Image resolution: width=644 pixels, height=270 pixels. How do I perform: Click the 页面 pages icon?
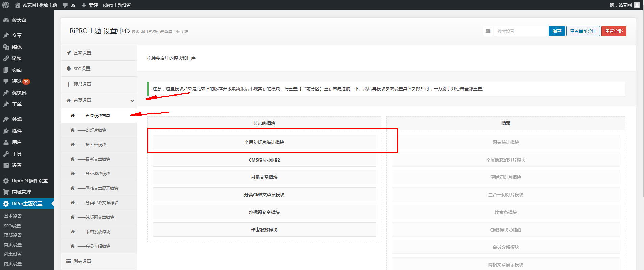6,70
